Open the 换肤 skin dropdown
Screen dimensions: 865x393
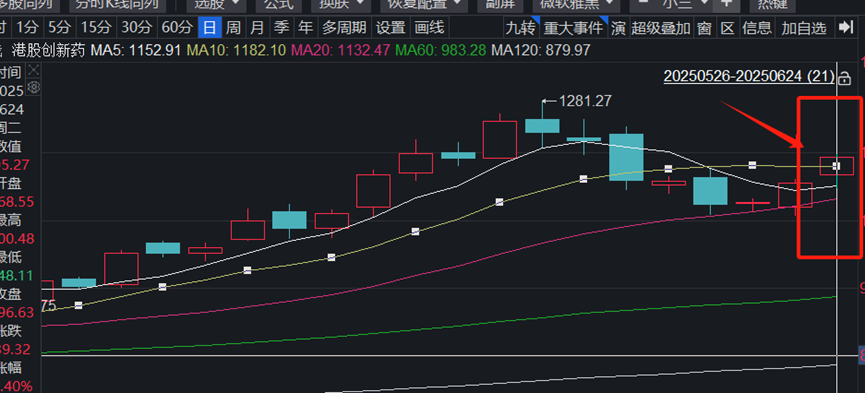[x=341, y=4]
